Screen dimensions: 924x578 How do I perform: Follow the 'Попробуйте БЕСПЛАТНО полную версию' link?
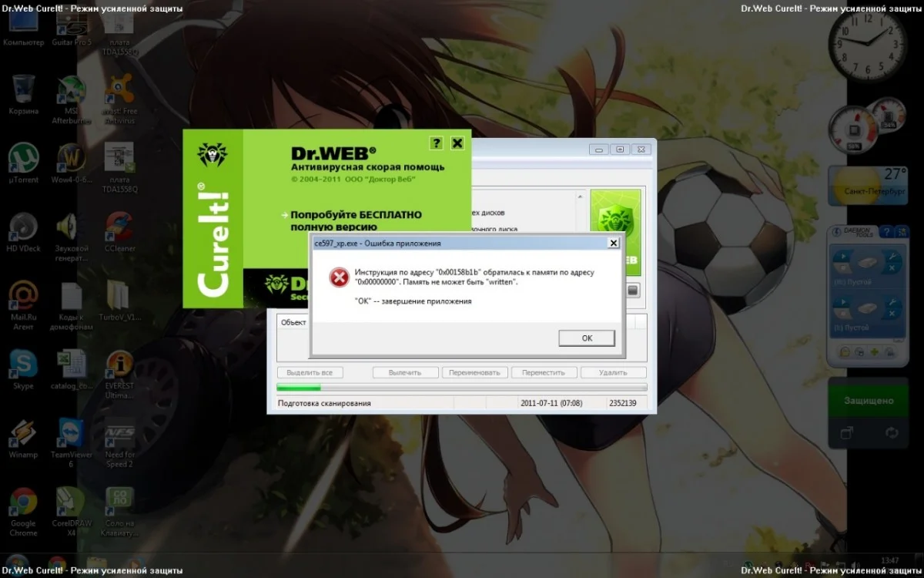(357, 221)
